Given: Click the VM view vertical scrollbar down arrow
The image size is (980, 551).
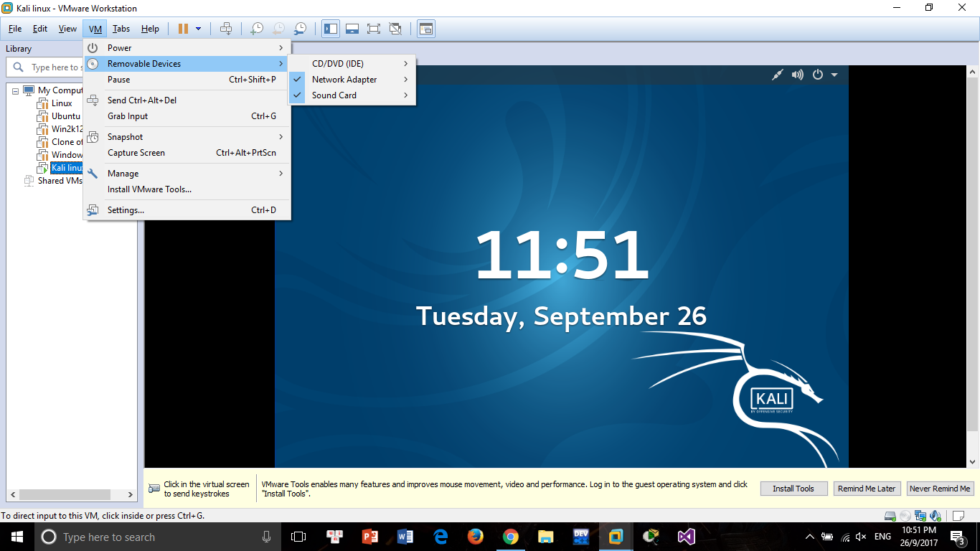Looking at the screenshot, I should pos(973,463).
